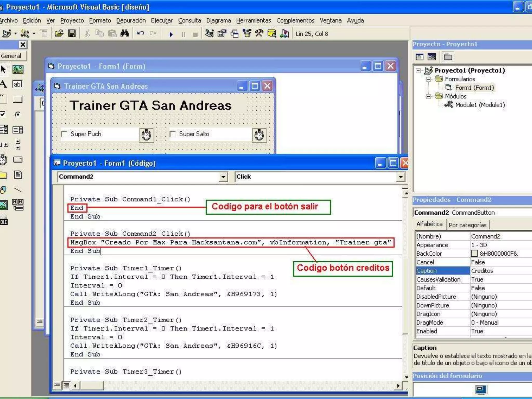Screen dimensions: 532x399
Task: Click the Save Project floppy icon
Action: coord(72,34)
